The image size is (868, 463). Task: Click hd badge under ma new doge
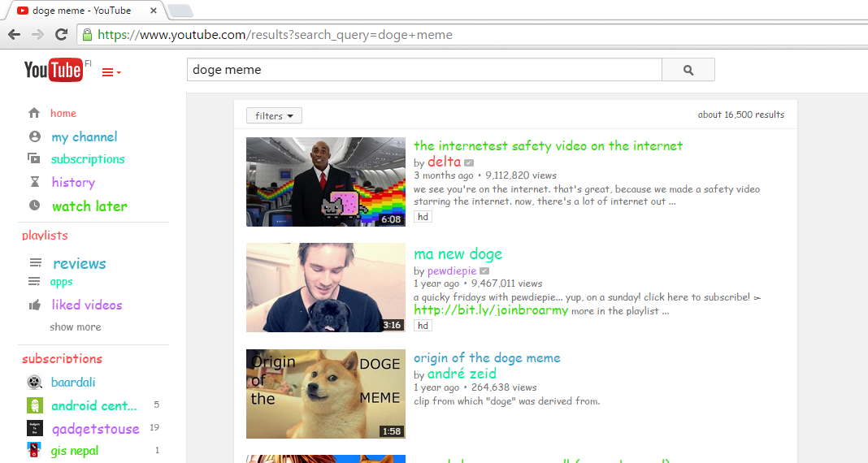(x=423, y=325)
